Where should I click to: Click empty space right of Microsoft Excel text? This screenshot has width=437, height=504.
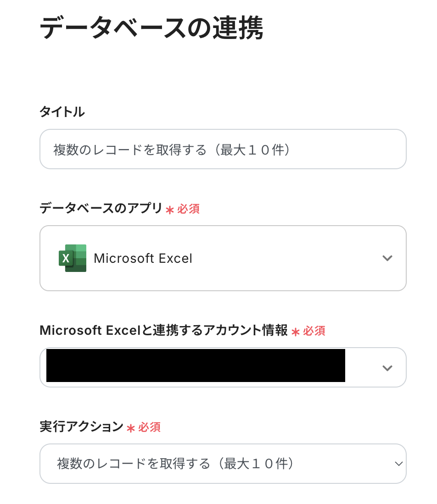[285, 258]
